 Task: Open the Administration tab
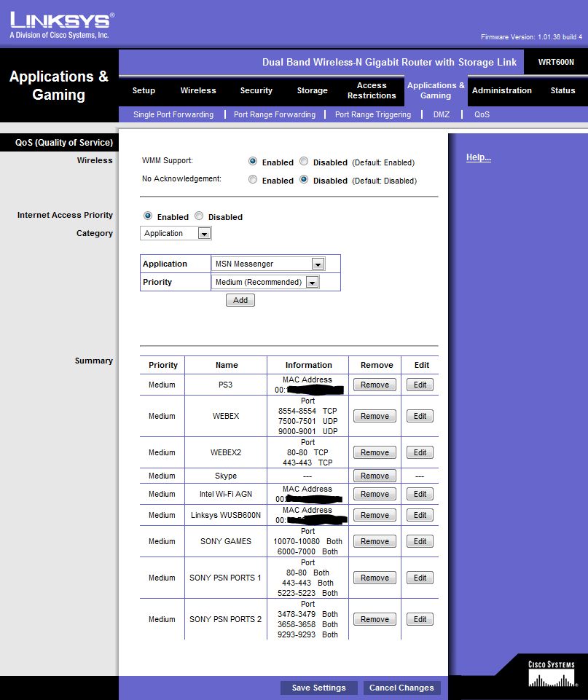pos(501,90)
